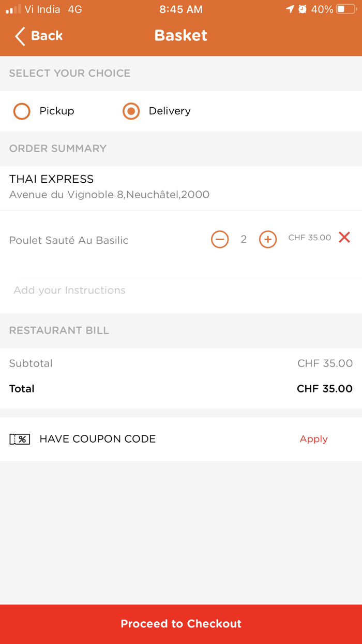Tap the back chevron arrow icon

(x=20, y=36)
